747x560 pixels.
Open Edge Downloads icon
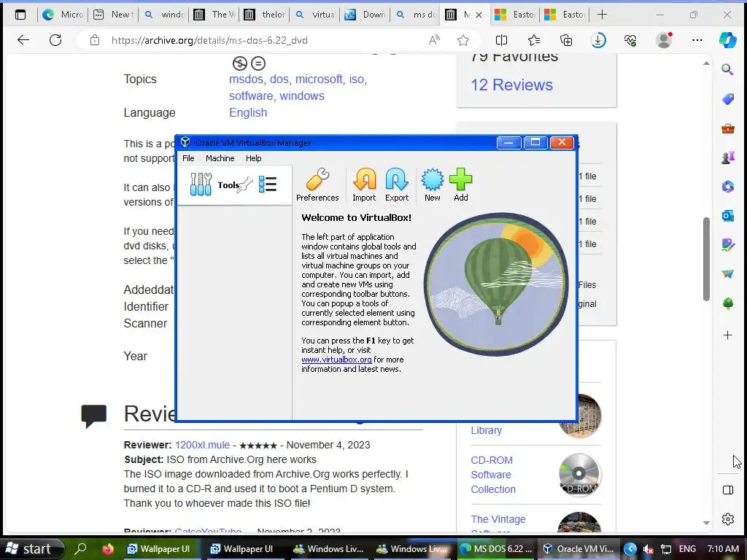click(x=598, y=41)
